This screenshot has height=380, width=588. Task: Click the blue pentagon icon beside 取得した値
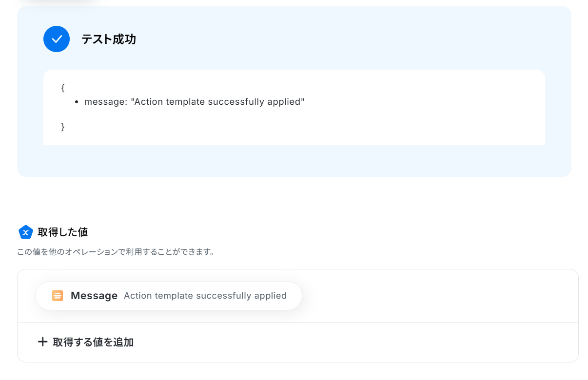tap(25, 232)
